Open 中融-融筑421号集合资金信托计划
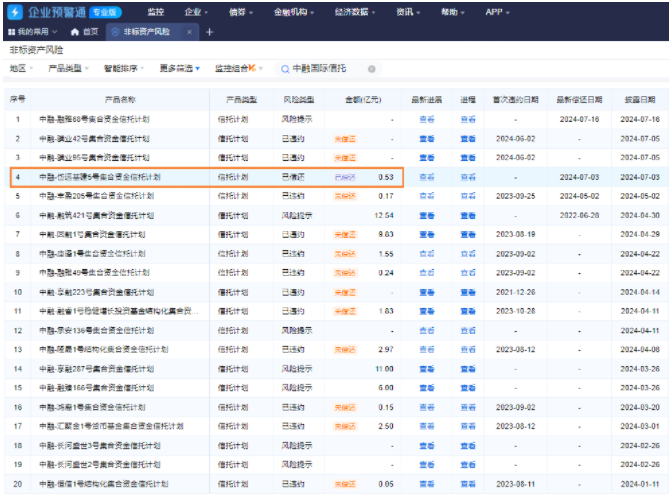Image resolution: width=671 pixels, height=500 pixels. [96, 215]
